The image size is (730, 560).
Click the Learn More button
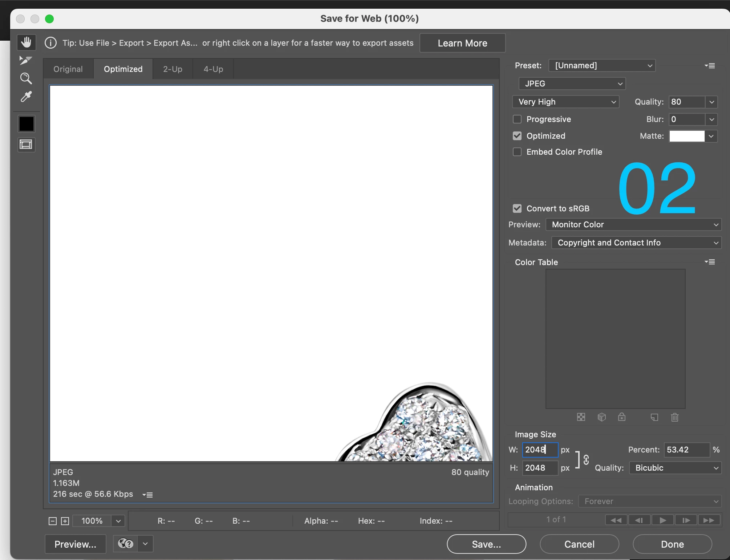pos(462,43)
